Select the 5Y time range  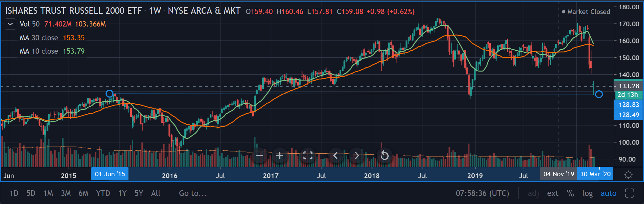[139, 193]
